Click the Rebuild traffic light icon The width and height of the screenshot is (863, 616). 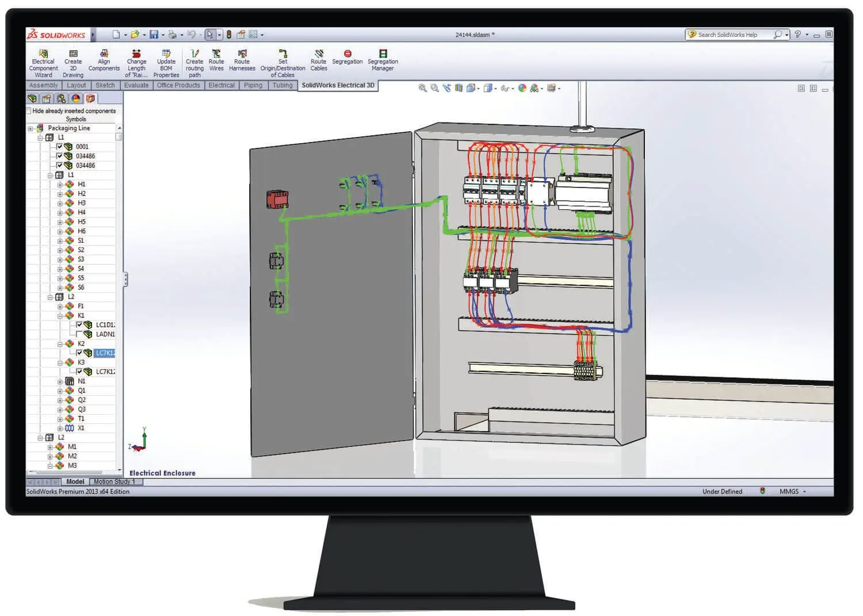[229, 35]
